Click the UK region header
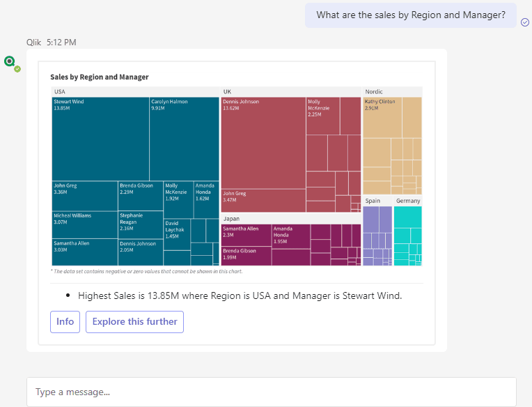The width and height of the screenshot is (532, 407). 291,92
